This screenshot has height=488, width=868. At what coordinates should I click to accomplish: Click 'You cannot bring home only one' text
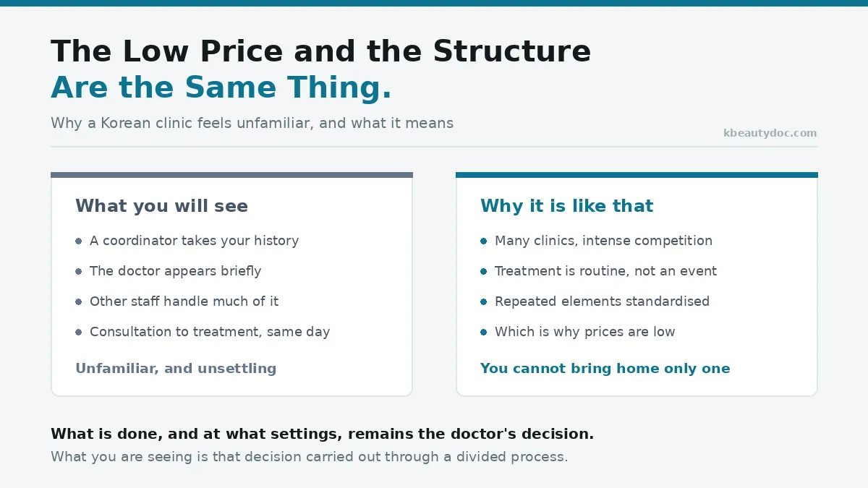pos(605,369)
